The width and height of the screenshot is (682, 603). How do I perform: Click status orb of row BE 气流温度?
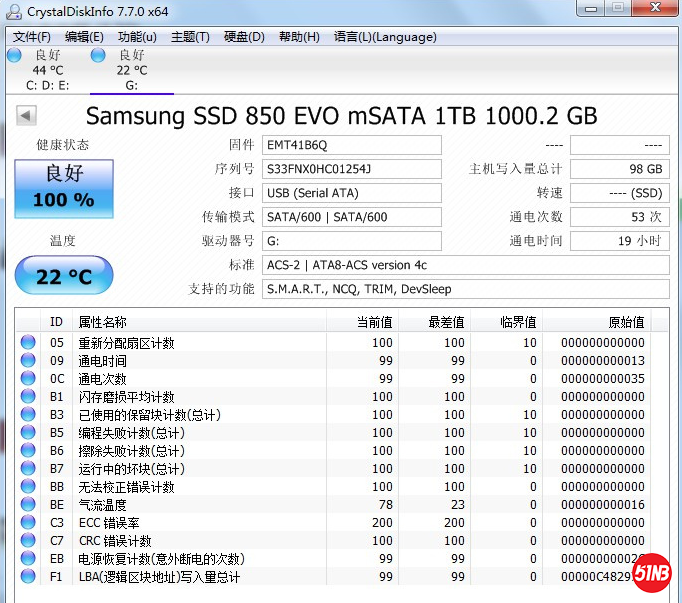[x=28, y=504]
